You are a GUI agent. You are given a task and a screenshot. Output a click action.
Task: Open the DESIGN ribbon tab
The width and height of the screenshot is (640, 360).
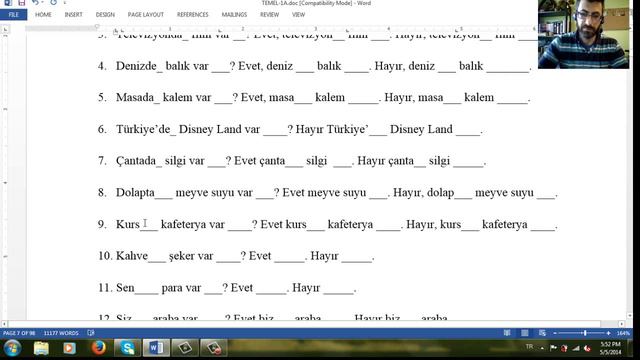(x=105, y=15)
